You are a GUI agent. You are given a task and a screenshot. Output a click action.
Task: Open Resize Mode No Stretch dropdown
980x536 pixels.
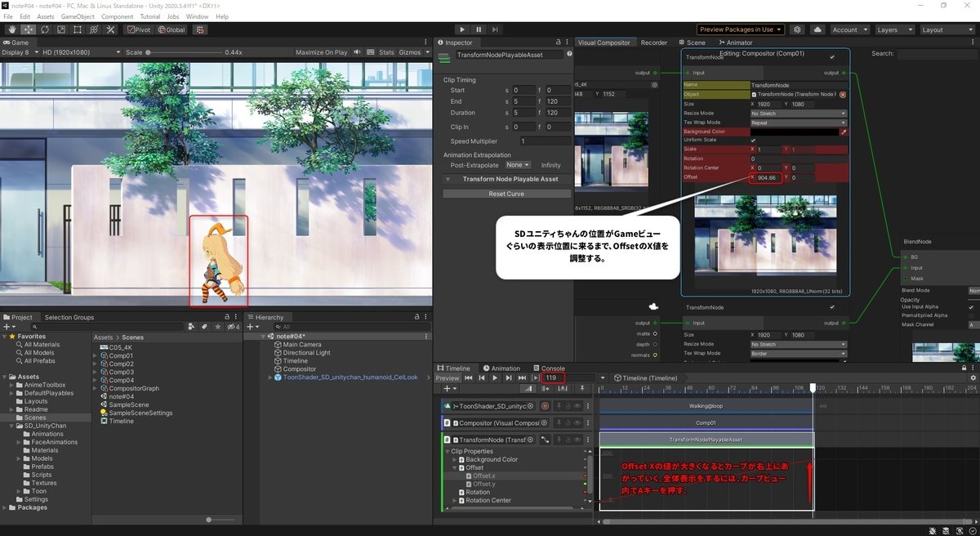[x=799, y=114]
